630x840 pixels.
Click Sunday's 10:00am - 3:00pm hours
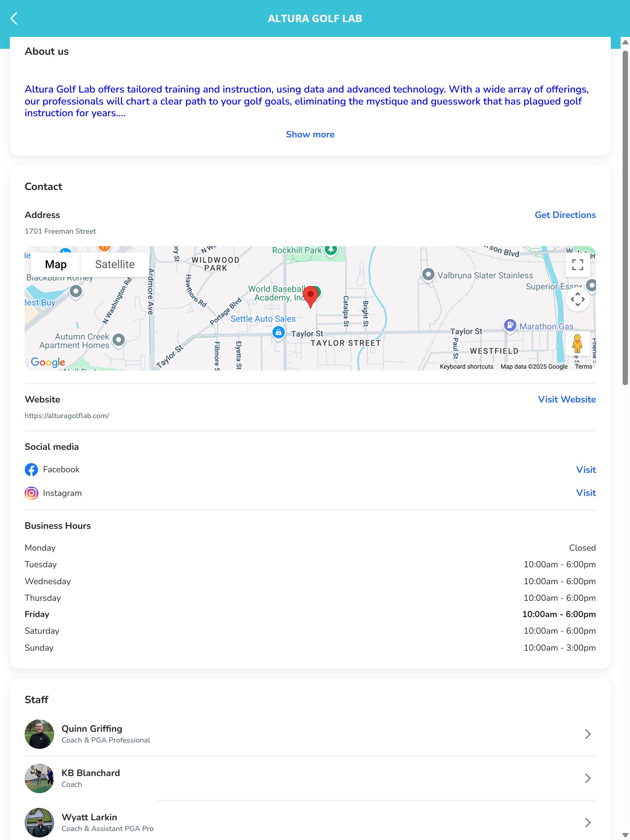point(559,648)
